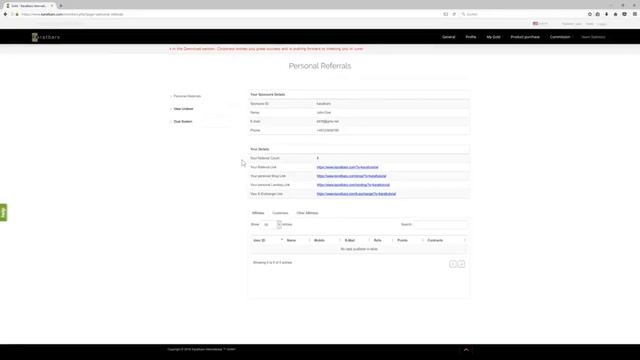The image size is (640, 360).
Task: Select View Unilevel in the left sidebar
Action: pyautogui.click(x=183, y=109)
